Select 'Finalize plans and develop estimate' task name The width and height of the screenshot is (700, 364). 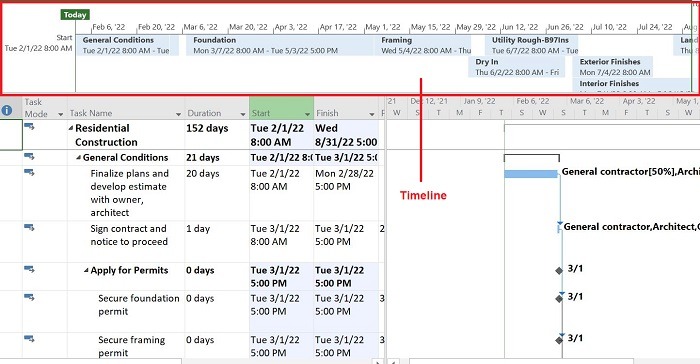tap(129, 193)
